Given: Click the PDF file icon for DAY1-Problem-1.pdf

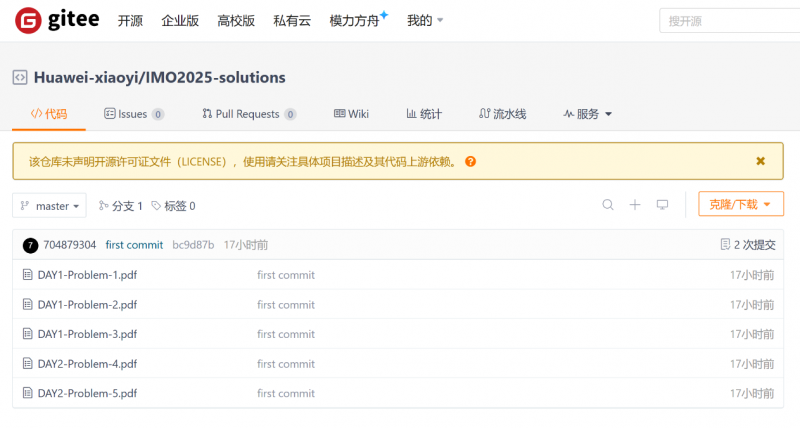Looking at the screenshot, I should click(28, 275).
